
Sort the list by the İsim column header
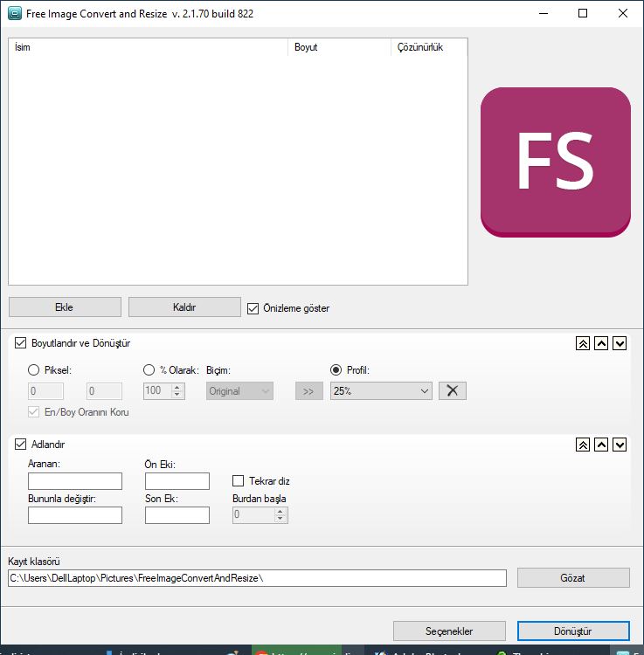148,47
